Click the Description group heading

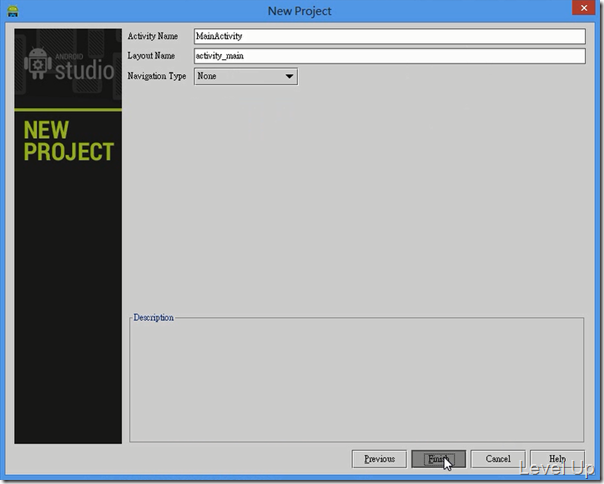pyautogui.click(x=153, y=318)
